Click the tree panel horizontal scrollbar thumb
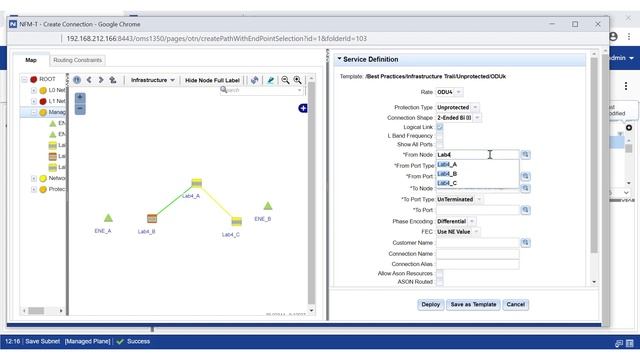The height and width of the screenshot is (360, 640). 36,311
